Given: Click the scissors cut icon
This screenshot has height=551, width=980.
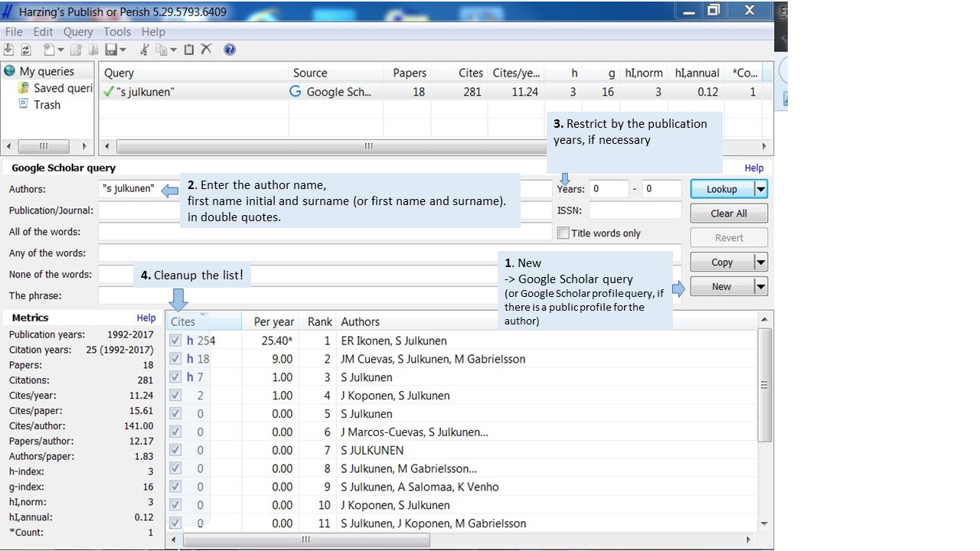Looking at the screenshot, I should (144, 50).
